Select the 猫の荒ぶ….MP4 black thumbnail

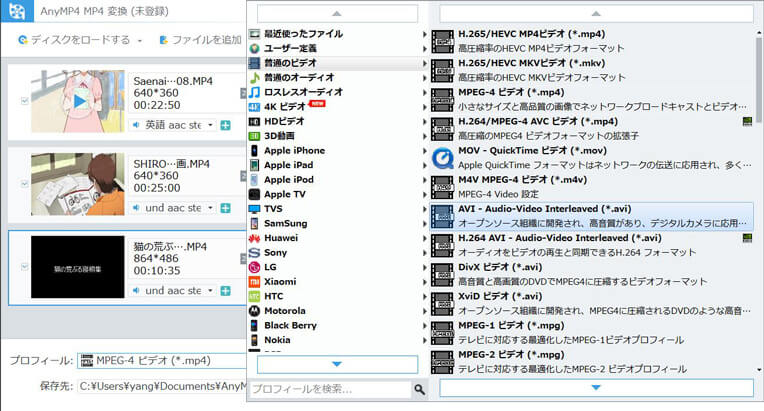[x=78, y=267]
